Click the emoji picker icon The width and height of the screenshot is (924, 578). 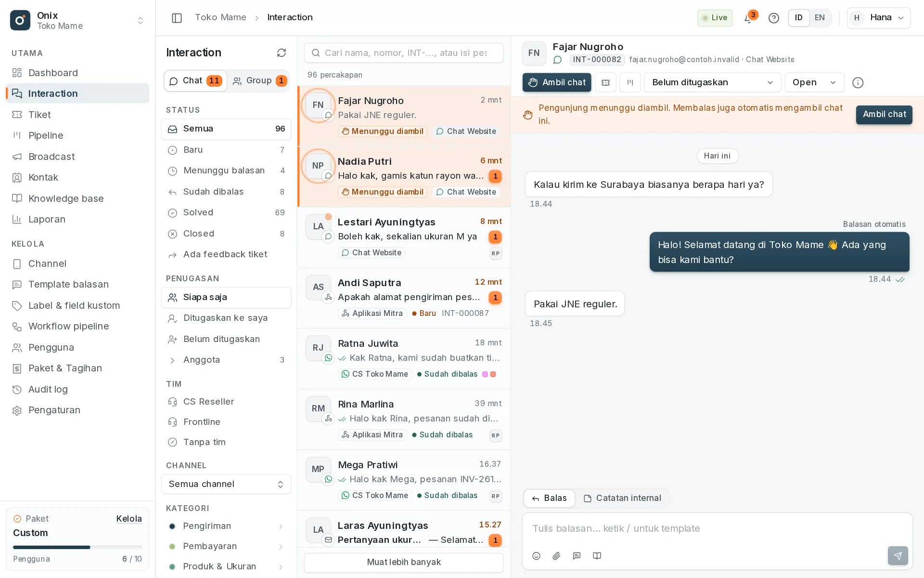537,556
